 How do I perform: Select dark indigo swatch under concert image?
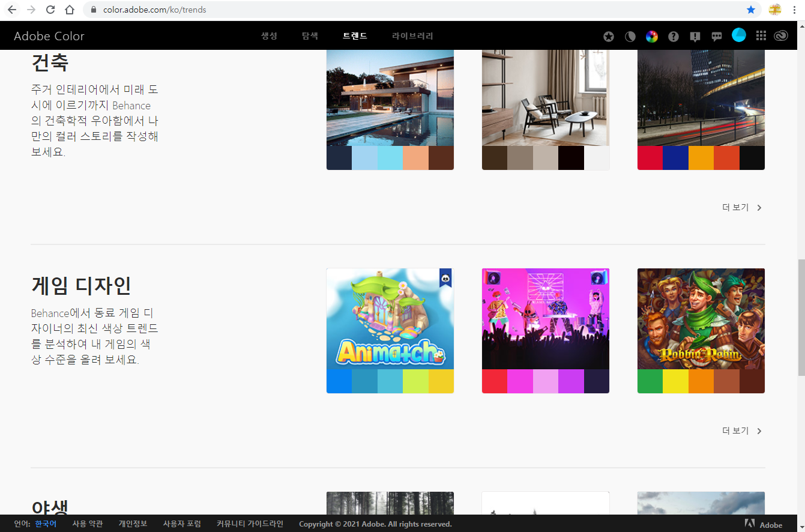597,381
